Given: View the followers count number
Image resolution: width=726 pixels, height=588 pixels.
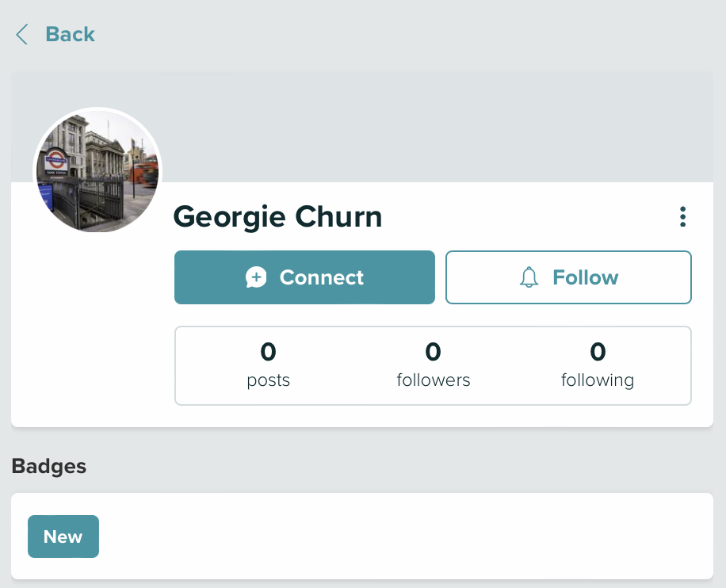Looking at the screenshot, I should click(x=433, y=351).
